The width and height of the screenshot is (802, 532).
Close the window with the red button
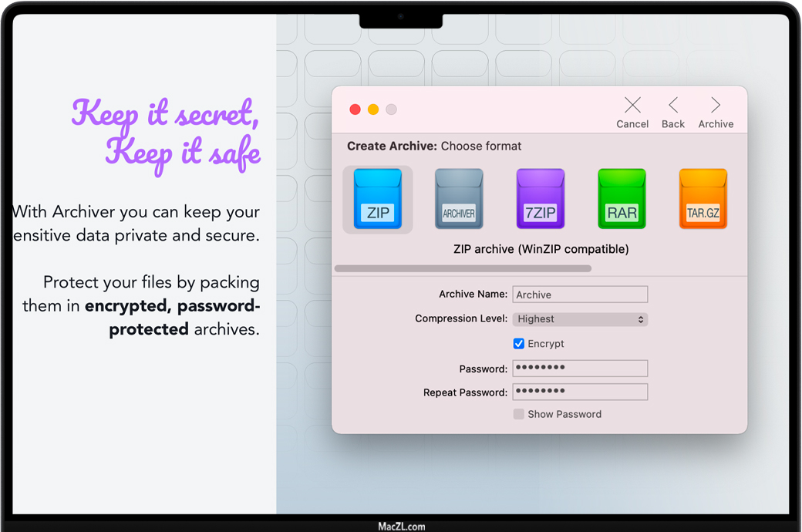[355, 109]
